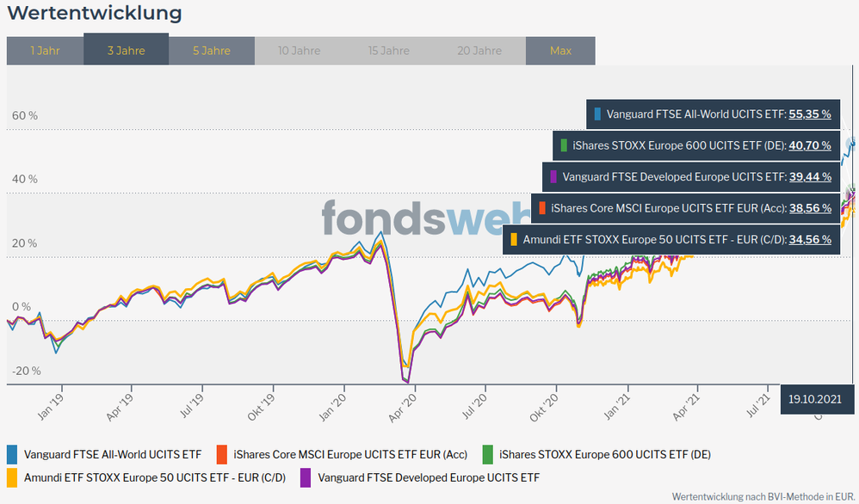859x504 pixels.
Task: Toggle Vanguard FTSE All-World UCITS ETF legend label
Action: (x=113, y=454)
